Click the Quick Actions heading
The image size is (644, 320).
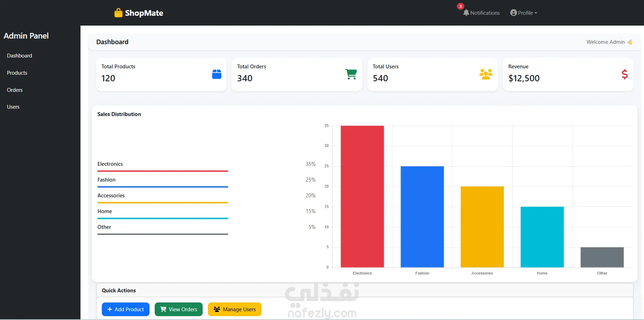point(119,291)
